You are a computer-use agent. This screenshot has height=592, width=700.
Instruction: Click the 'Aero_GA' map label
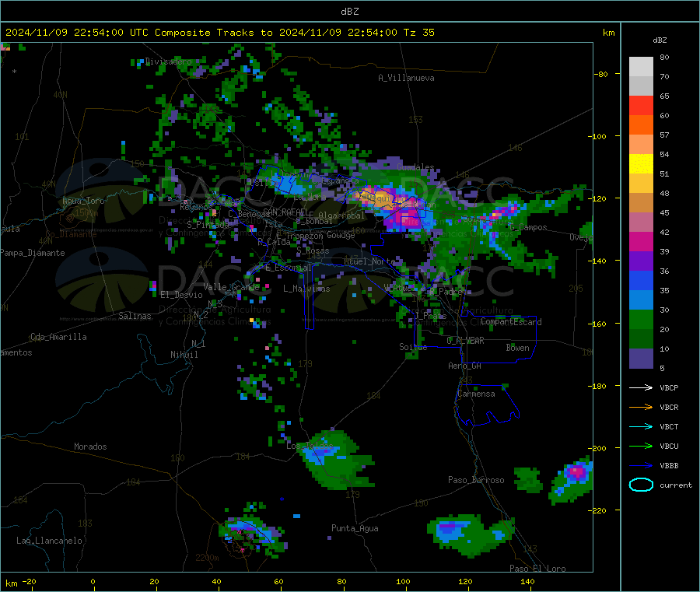click(x=465, y=366)
